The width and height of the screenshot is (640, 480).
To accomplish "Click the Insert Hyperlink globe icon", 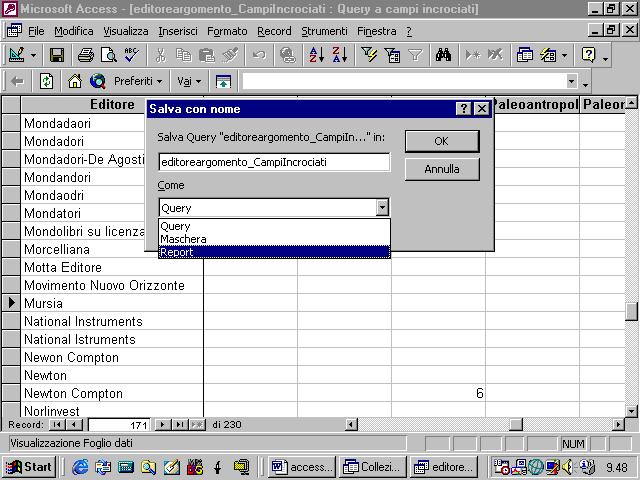I will 288,55.
